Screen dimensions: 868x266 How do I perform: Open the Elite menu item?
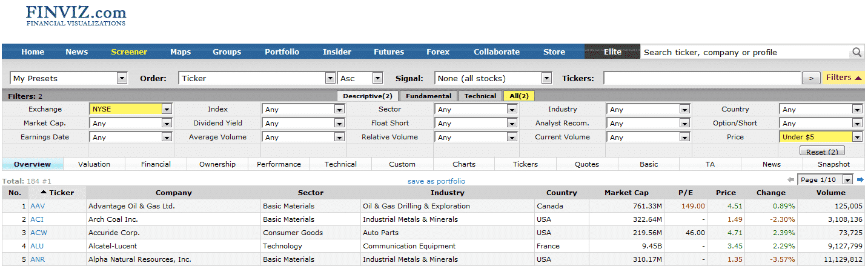(612, 52)
